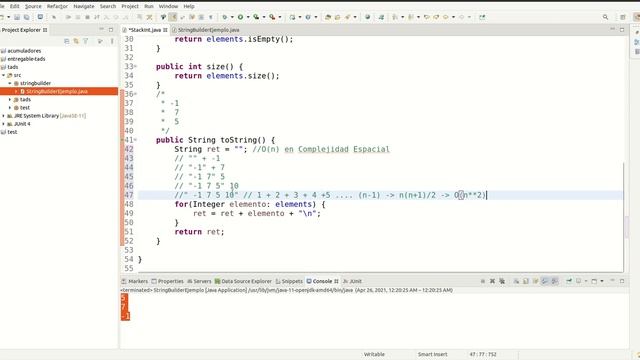Open the Run launch dropdown arrow

coord(248,17)
